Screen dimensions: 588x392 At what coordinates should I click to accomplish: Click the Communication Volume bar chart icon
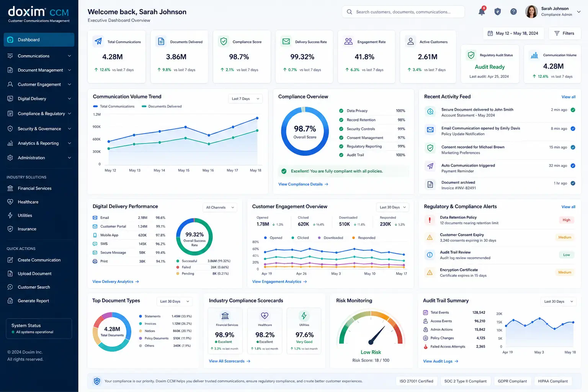point(534,55)
